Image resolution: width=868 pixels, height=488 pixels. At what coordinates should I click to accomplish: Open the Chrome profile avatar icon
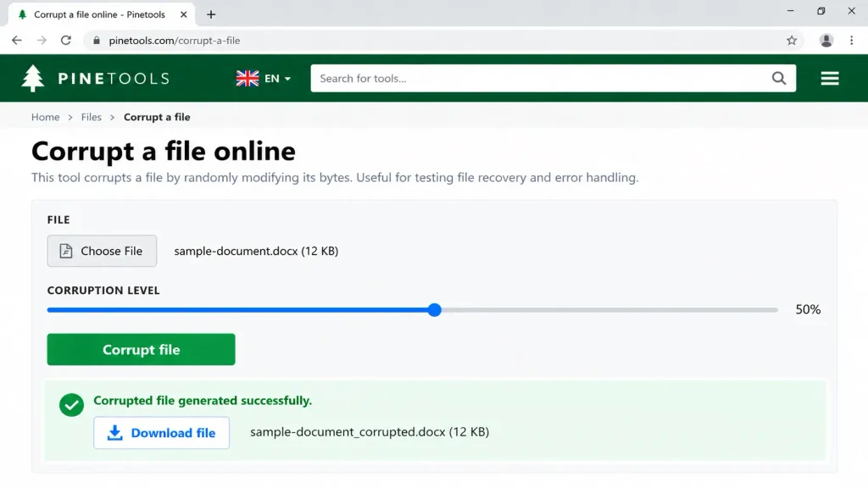point(826,41)
